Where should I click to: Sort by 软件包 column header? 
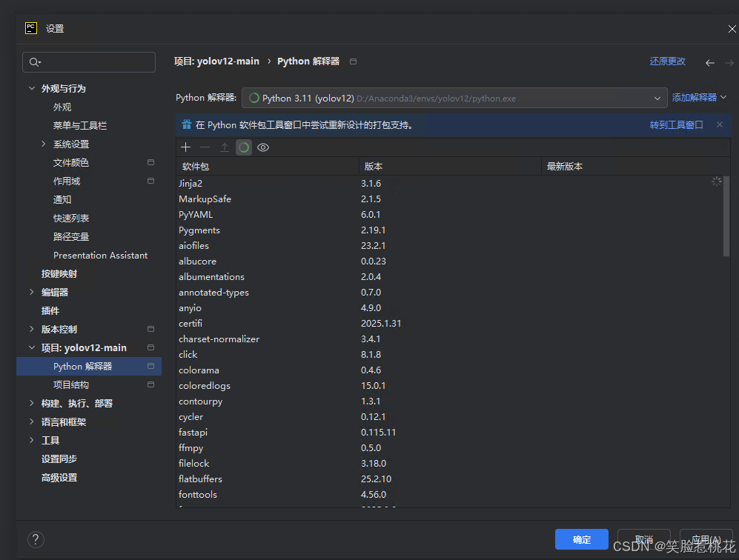267,166
